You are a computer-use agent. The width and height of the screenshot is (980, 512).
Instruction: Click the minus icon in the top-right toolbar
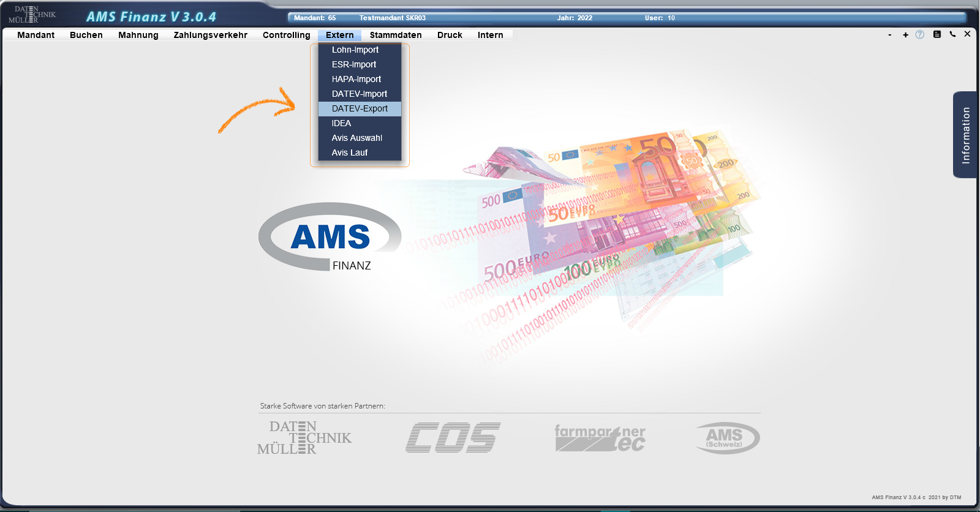click(889, 35)
